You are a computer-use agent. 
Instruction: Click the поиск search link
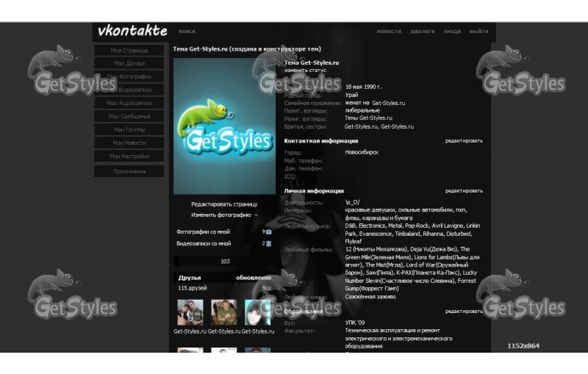(x=187, y=32)
